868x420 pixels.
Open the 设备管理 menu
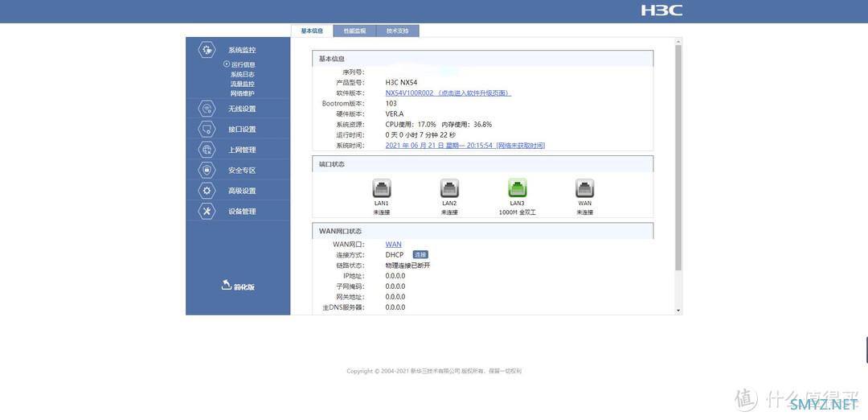pos(242,211)
